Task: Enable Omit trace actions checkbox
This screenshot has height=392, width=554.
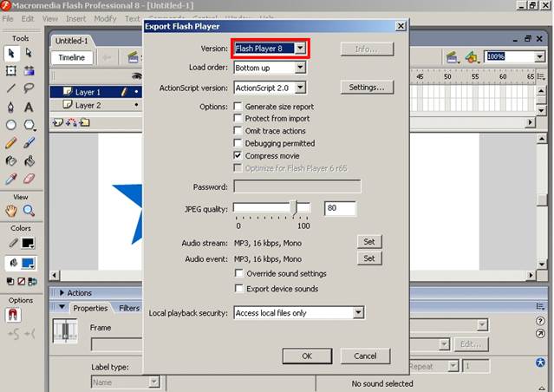Action: point(238,131)
